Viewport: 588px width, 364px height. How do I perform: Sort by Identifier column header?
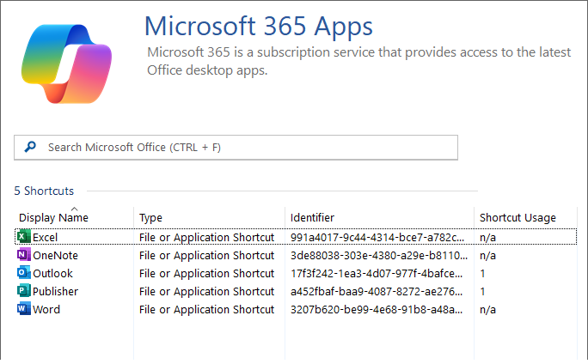312,218
